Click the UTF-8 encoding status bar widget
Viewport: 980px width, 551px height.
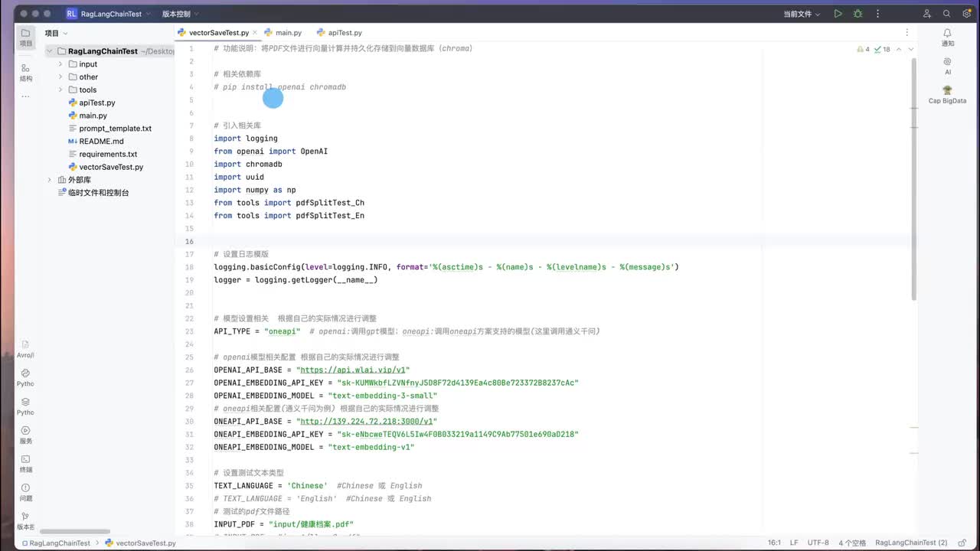pos(818,543)
